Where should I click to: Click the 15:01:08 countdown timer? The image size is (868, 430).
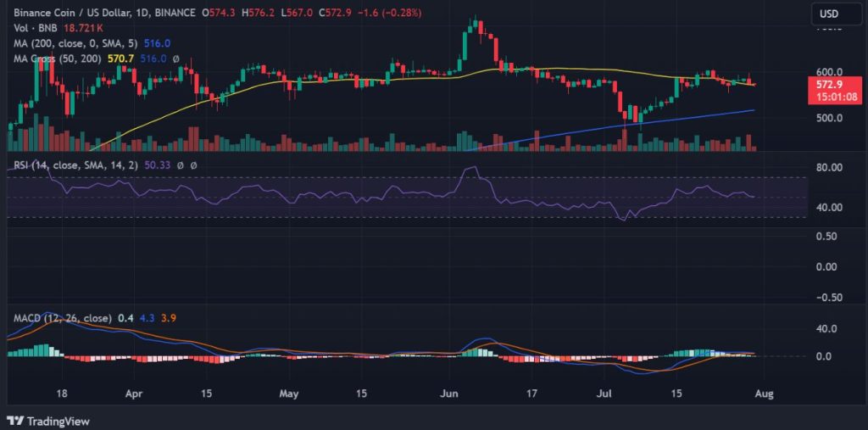[x=836, y=98]
